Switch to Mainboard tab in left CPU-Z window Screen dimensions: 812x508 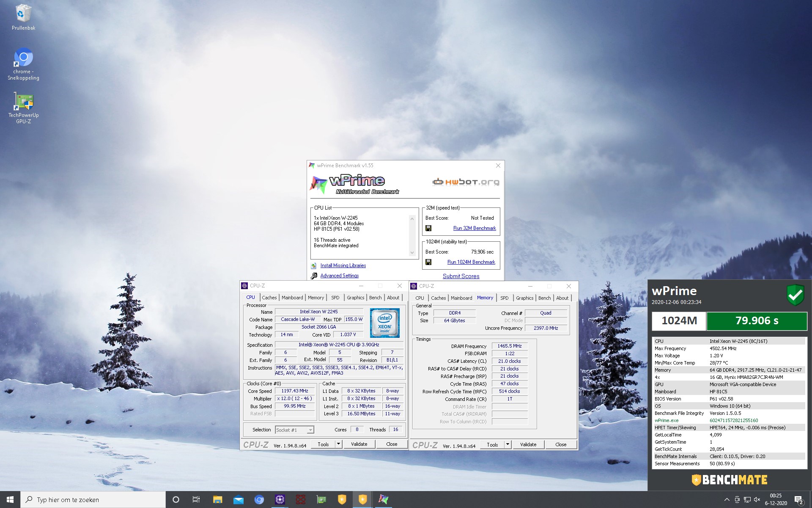(292, 298)
